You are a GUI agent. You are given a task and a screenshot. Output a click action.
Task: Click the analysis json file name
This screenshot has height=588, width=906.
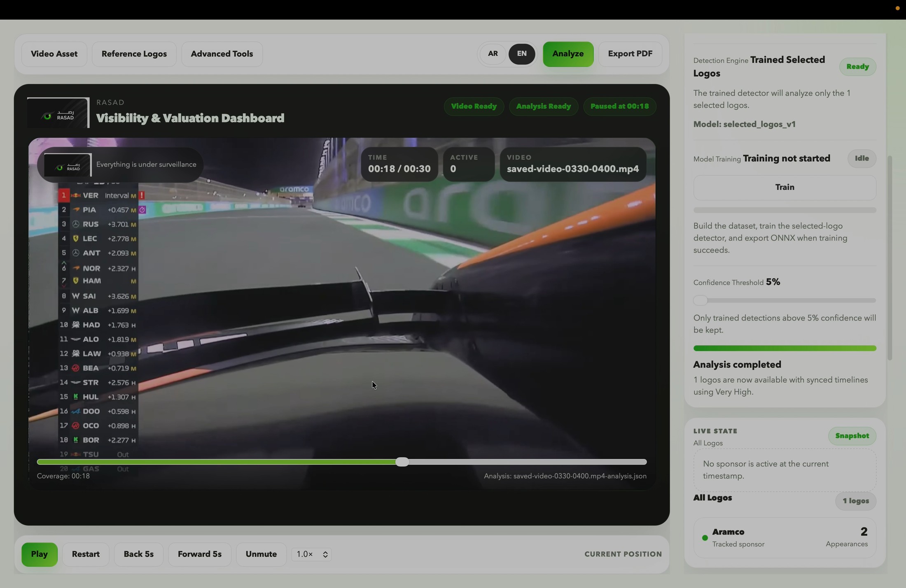coord(565,476)
